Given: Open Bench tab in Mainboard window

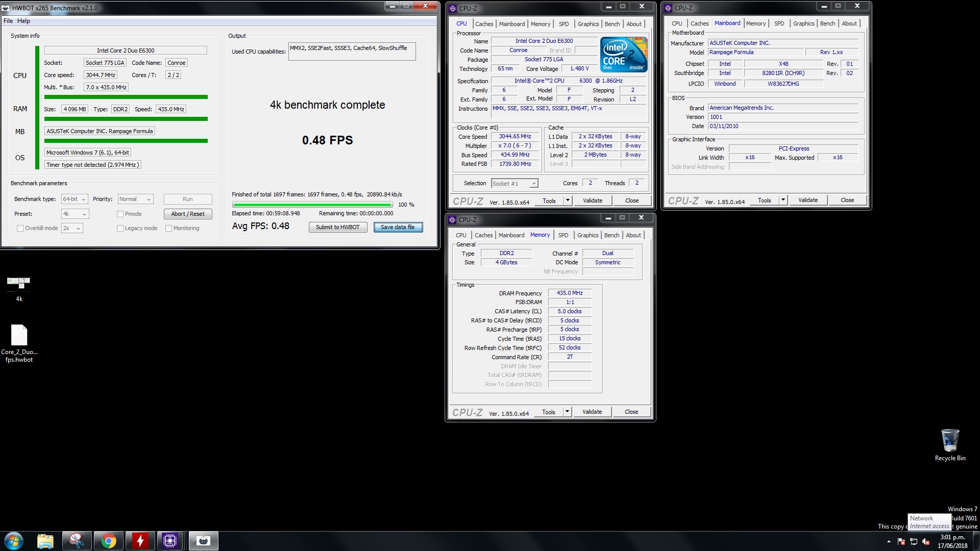Looking at the screenshot, I should coord(827,23).
